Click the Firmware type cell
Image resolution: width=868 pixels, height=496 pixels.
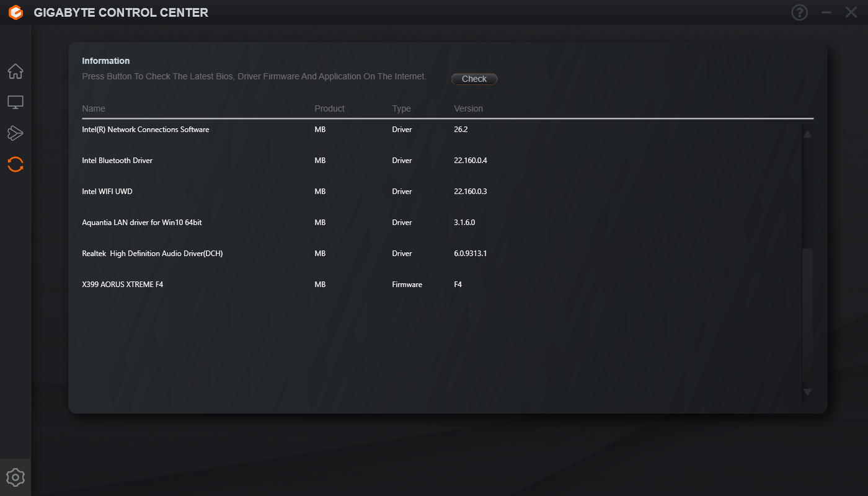pyautogui.click(x=407, y=285)
